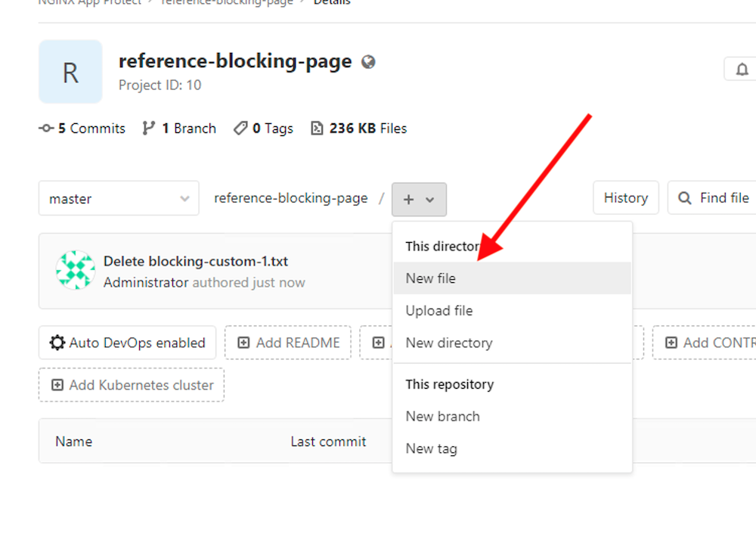Image resolution: width=756 pixels, height=540 pixels.
Task: Click the public visibility globe icon
Action: pos(368,62)
